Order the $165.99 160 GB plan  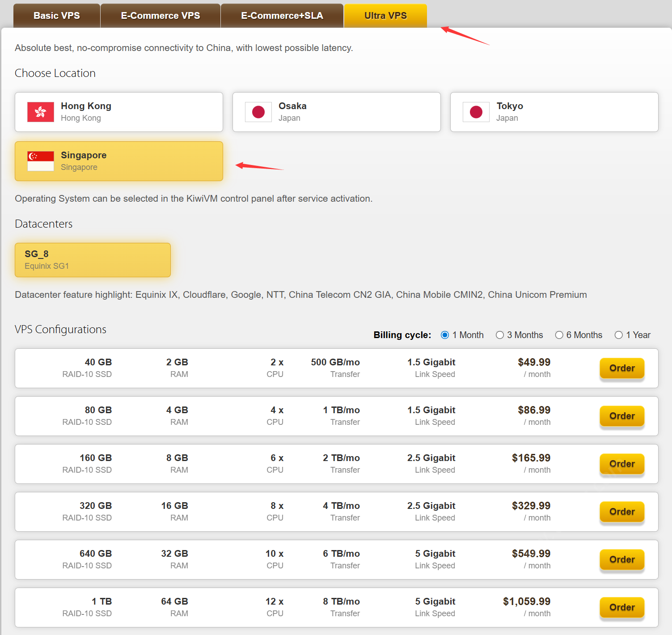tap(622, 464)
